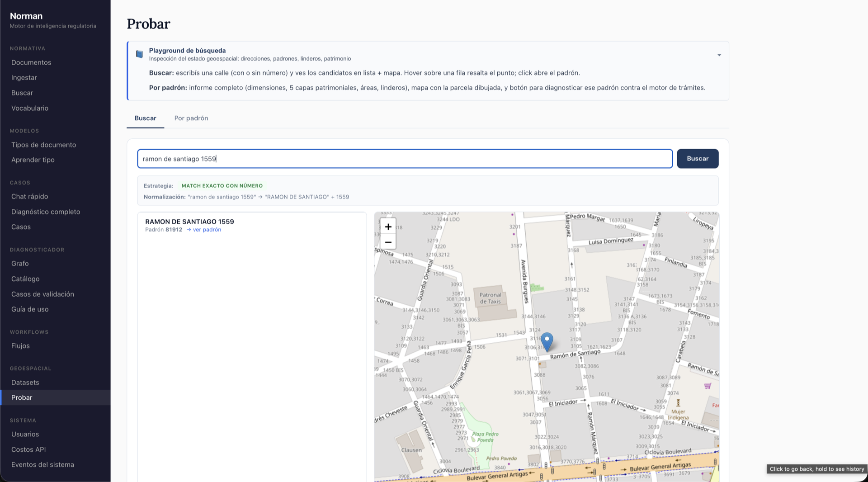868x482 pixels.
Task: Open Buscar under Normativa sidebar
Action: tap(22, 93)
